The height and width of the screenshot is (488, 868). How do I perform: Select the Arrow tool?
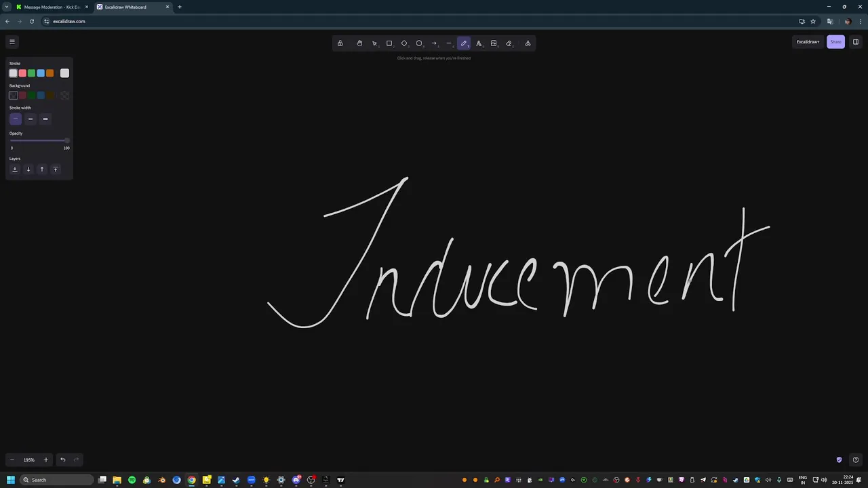(x=434, y=43)
